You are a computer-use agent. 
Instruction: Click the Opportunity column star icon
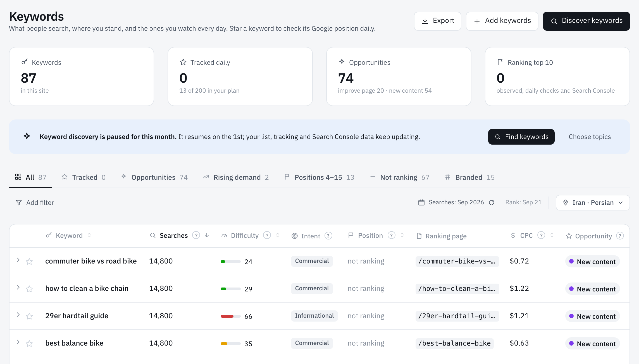(569, 236)
